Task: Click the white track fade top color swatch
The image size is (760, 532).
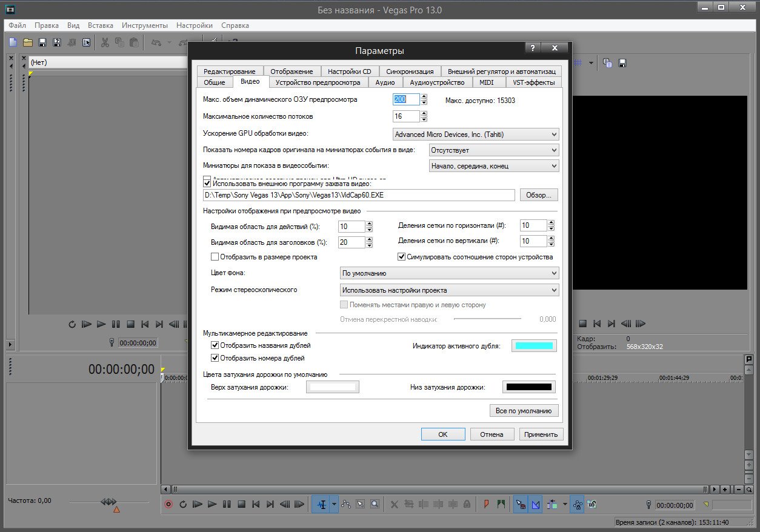Action: click(x=333, y=387)
